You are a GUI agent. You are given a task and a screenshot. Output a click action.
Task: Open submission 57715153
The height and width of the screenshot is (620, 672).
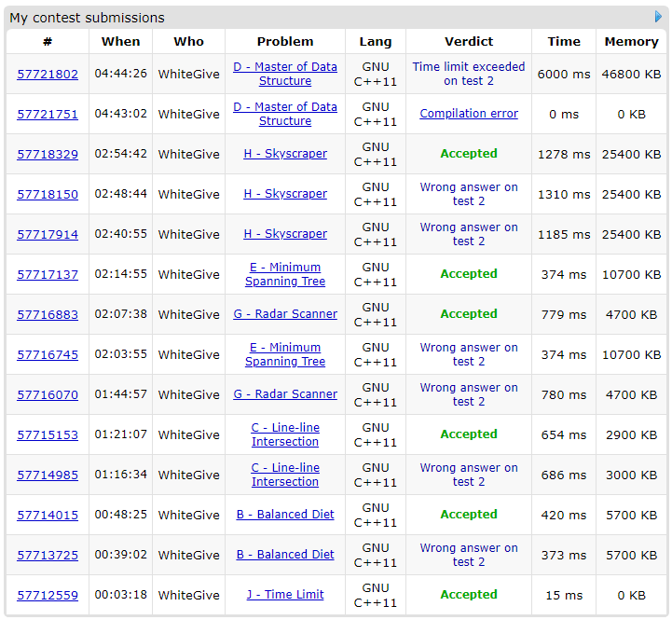tap(48, 435)
